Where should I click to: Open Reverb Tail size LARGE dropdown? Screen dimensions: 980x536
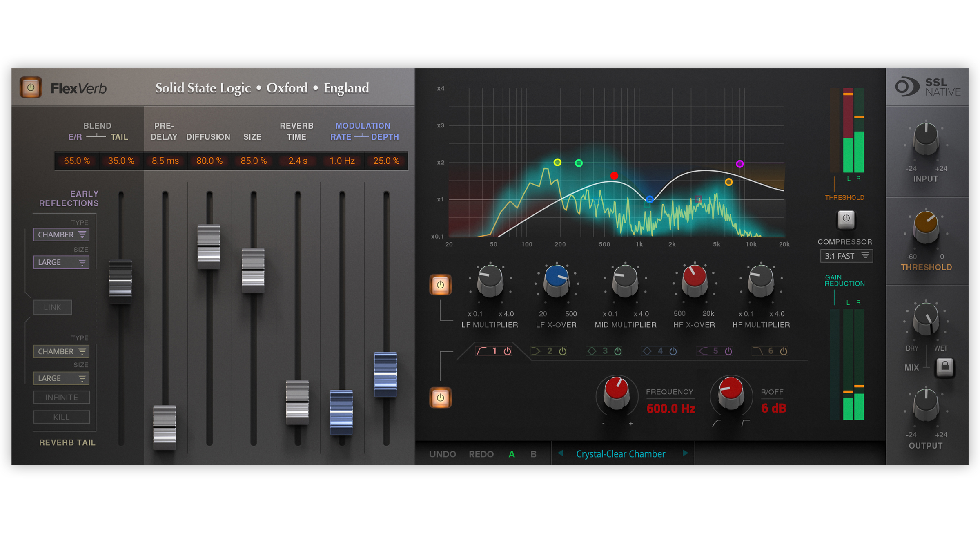tap(61, 378)
